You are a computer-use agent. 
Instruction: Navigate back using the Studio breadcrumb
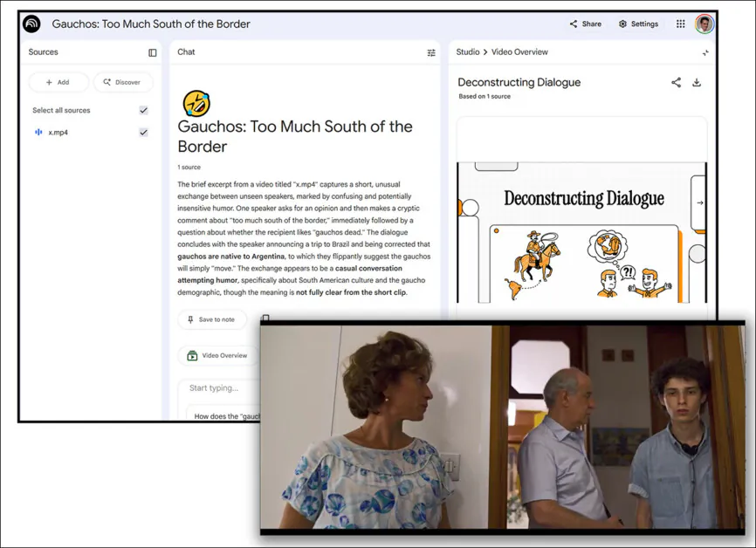pyautogui.click(x=467, y=52)
